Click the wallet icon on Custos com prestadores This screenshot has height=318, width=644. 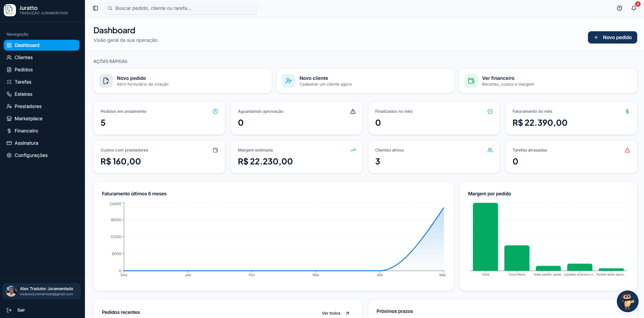pyautogui.click(x=215, y=150)
